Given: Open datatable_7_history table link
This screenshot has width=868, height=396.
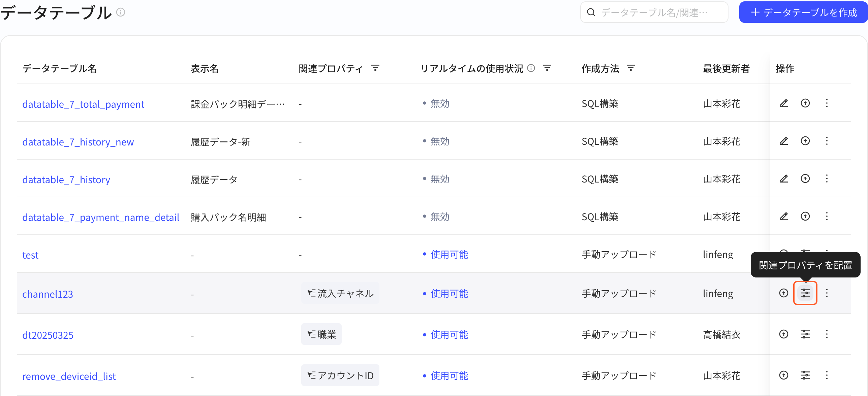Looking at the screenshot, I should tap(66, 179).
